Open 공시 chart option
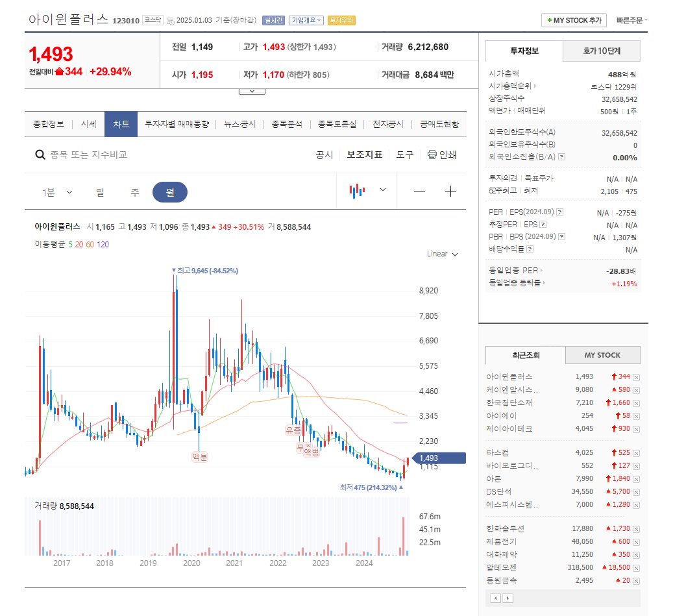This screenshot has height=616, width=673. (x=324, y=154)
